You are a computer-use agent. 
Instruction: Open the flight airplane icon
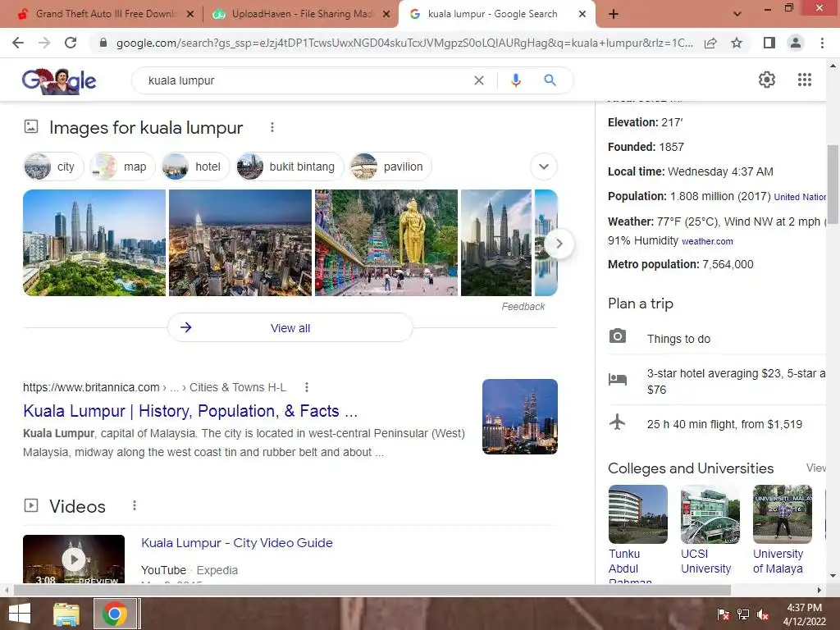(617, 422)
